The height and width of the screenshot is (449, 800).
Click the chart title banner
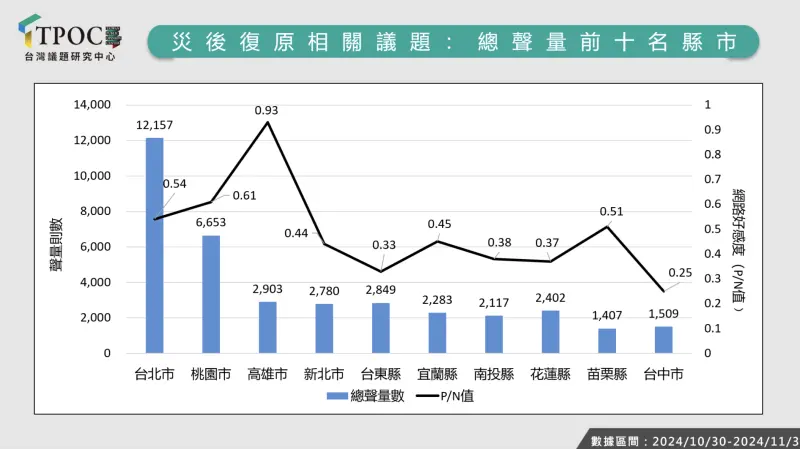[x=454, y=42]
